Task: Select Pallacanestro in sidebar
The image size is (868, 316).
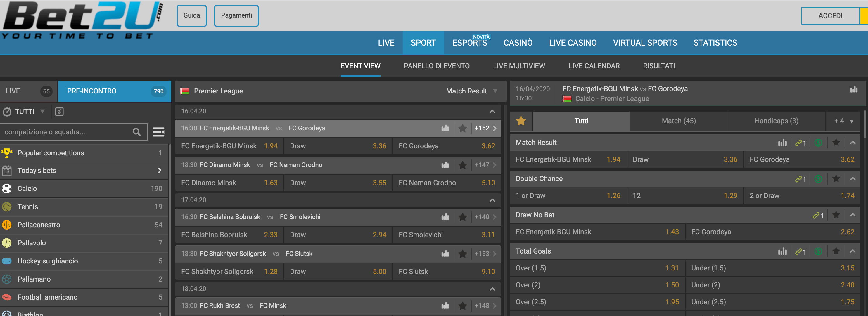Action: pyautogui.click(x=84, y=225)
